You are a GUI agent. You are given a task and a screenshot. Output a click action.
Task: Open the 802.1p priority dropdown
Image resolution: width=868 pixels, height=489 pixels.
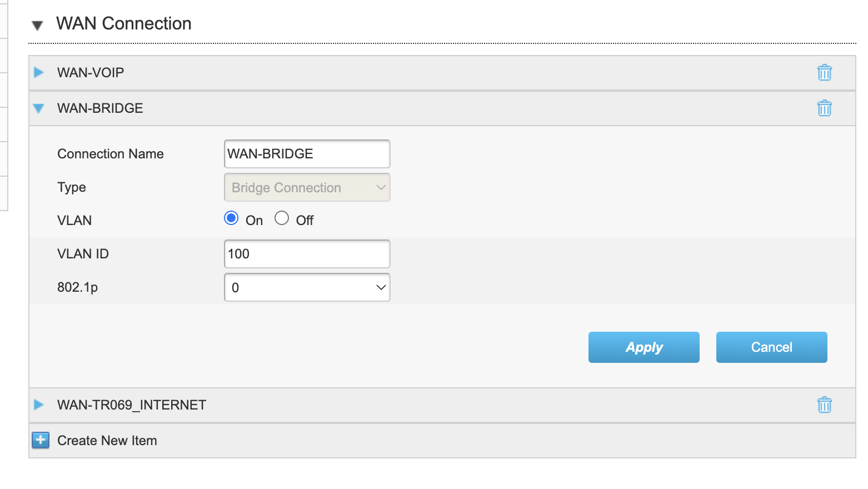[307, 287]
